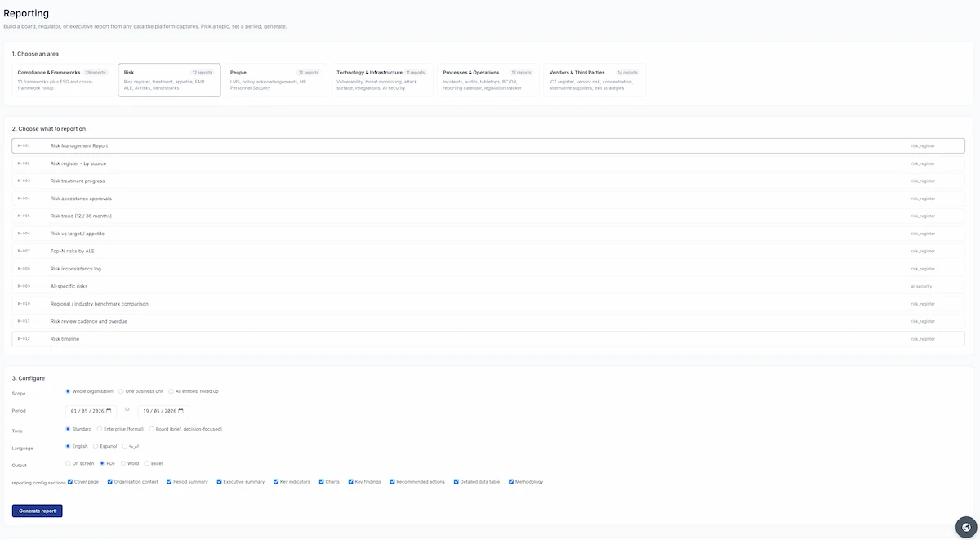The width and height of the screenshot is (980, 540).
Task: Edit the period end date field
Action: (163, 411)
